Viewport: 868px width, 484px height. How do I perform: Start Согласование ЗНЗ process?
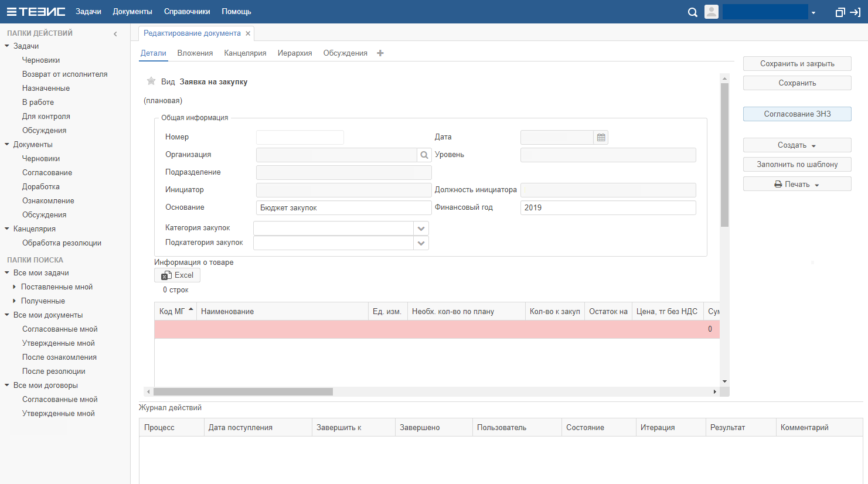797,114
